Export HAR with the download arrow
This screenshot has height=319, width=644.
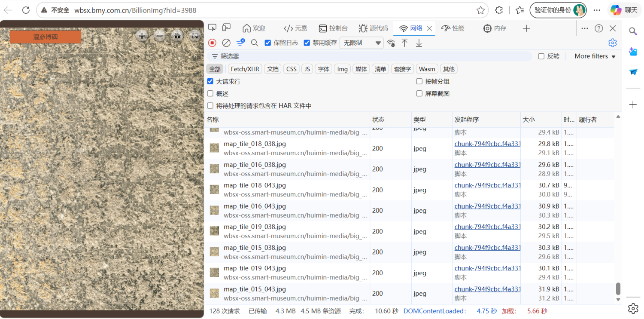pyautogui.click(x=419, y=43)
